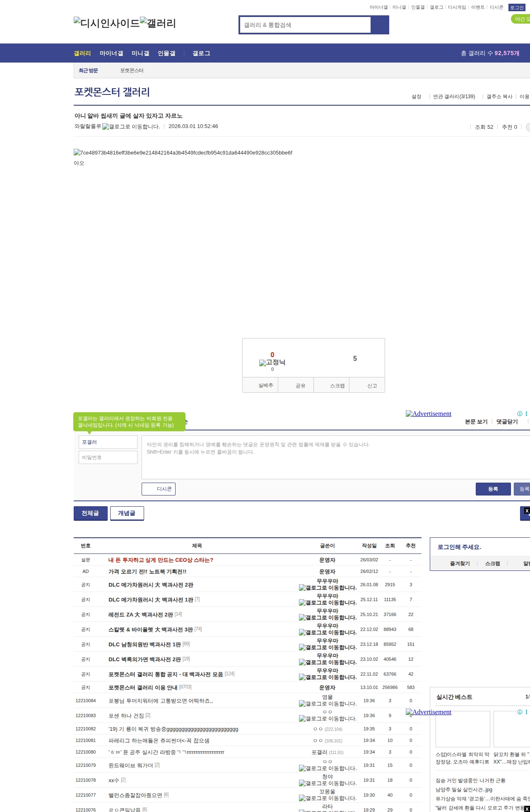Click the 고정닉 icon in the vote box
The width and height of the screenshot is (530, 812).
272,362
